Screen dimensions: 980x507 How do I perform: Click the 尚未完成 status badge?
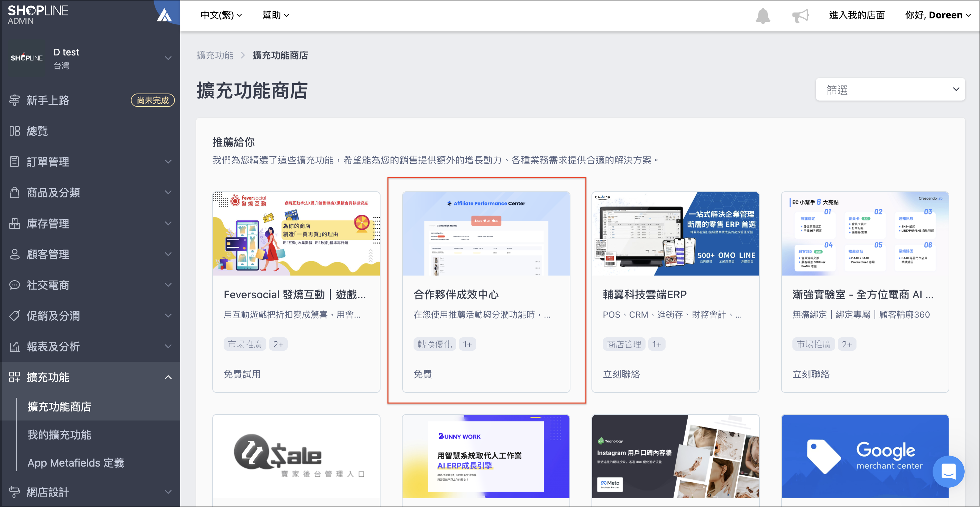(153, 100)
